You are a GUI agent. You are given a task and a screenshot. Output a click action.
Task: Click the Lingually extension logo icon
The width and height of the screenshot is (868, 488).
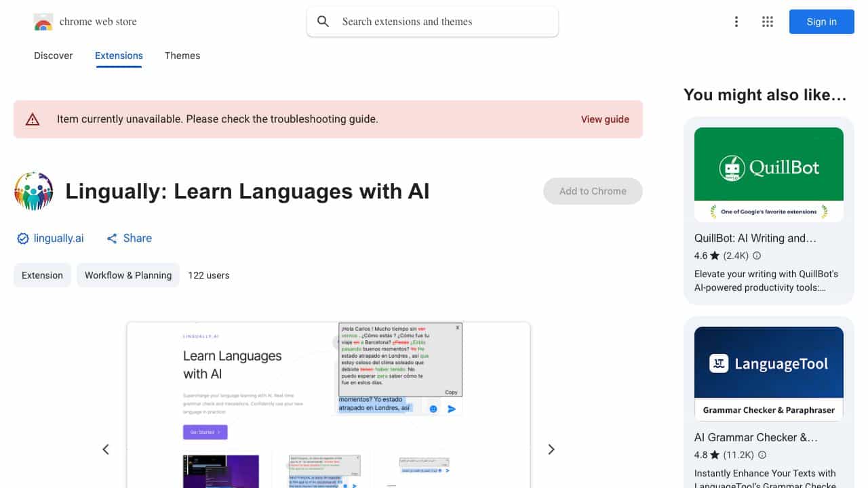(34, 191)
